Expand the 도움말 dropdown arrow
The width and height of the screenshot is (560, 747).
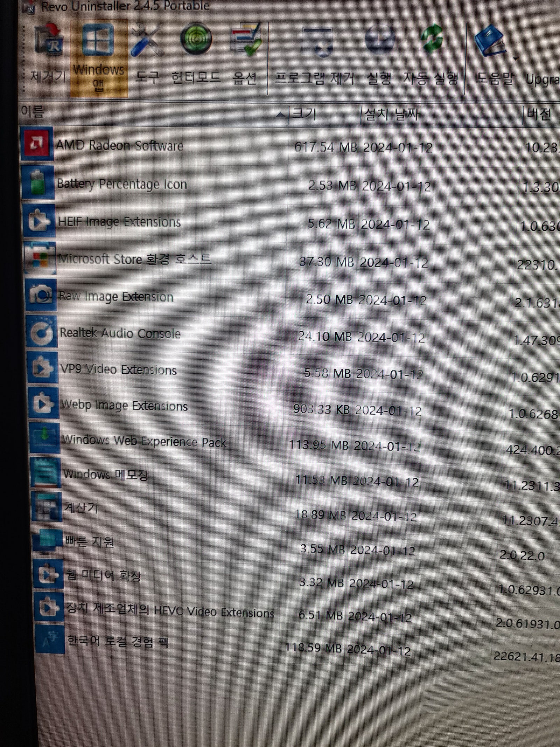(516, 59)
